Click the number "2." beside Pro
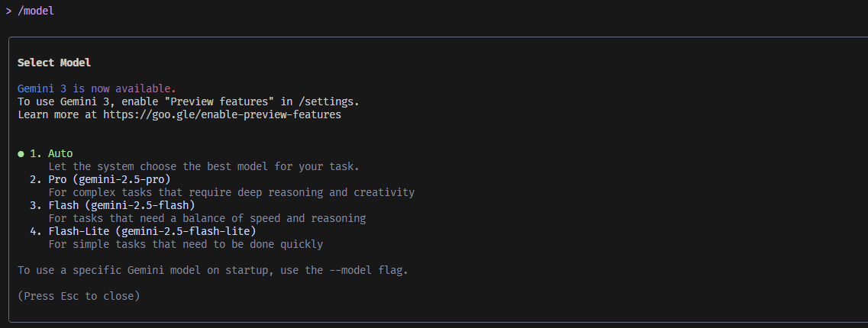The height and width of the screenshot is (328, 868). pyautogui.click(x=35, y=180)
